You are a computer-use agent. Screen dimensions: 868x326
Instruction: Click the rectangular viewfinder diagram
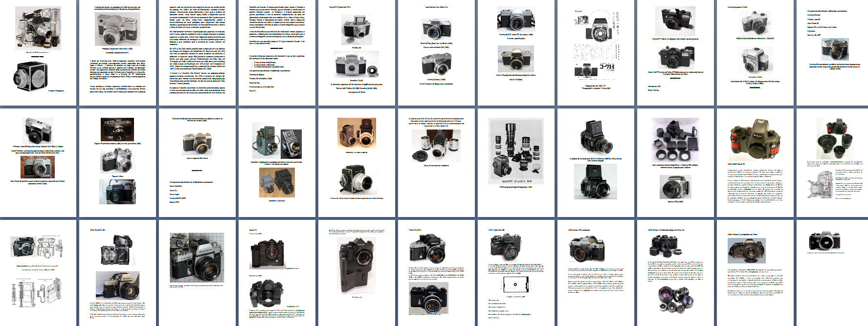point(515,284)
